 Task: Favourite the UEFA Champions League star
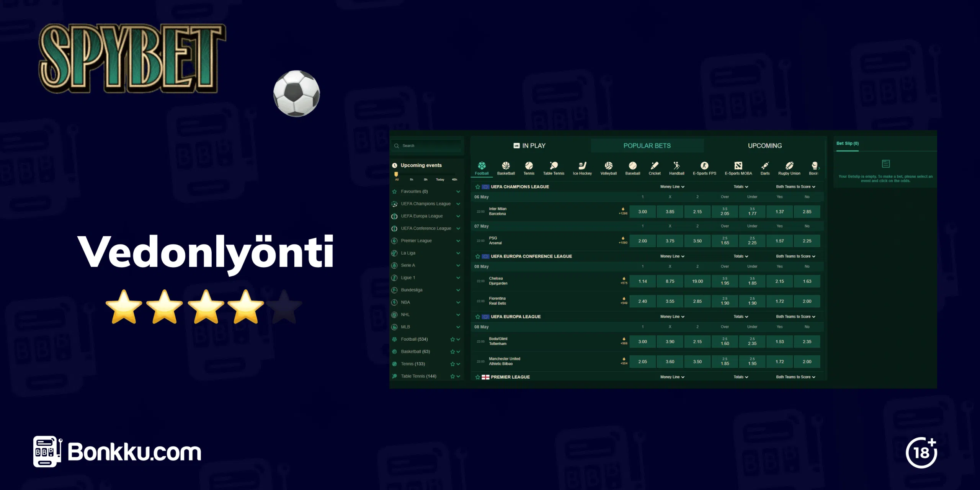tap(477, 187)
